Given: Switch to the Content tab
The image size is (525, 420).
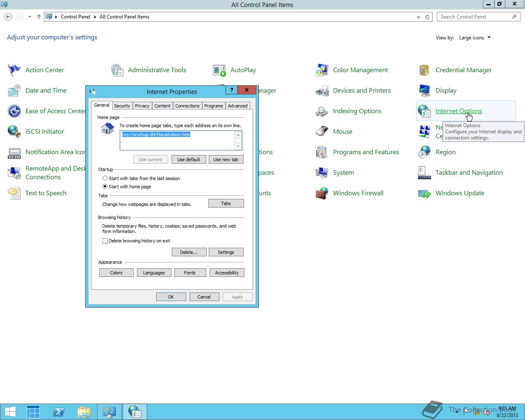Looking at the screenshot, I should [162, 106].
